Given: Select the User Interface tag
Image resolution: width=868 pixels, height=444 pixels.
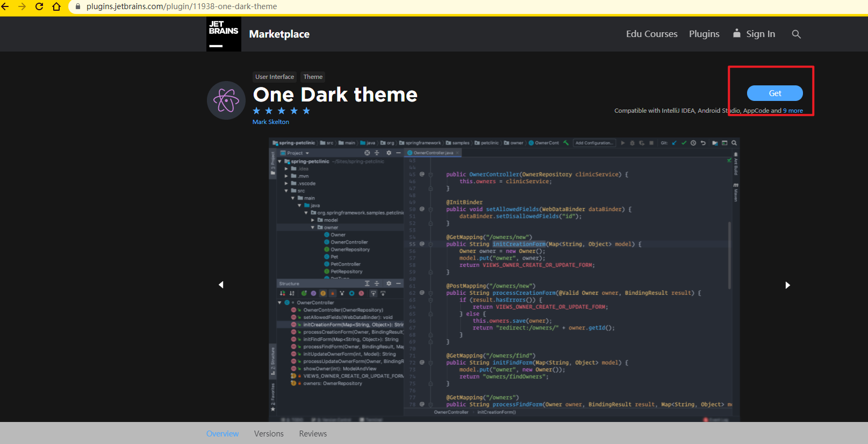Looking at the screenshot, I should point(275,77).
